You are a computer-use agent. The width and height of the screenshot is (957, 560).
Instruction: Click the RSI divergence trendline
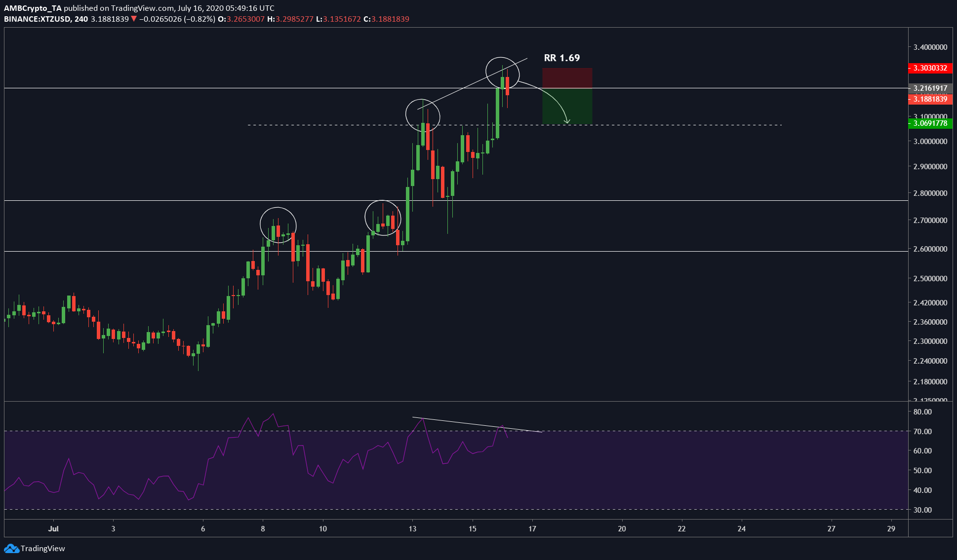click(x=477, y=425)
